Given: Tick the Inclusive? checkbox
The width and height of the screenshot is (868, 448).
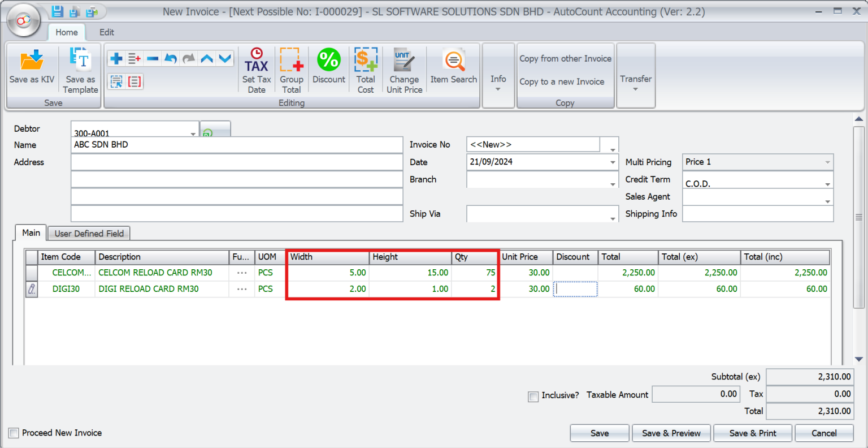Looking at the screenshot, I should [533, 397].
